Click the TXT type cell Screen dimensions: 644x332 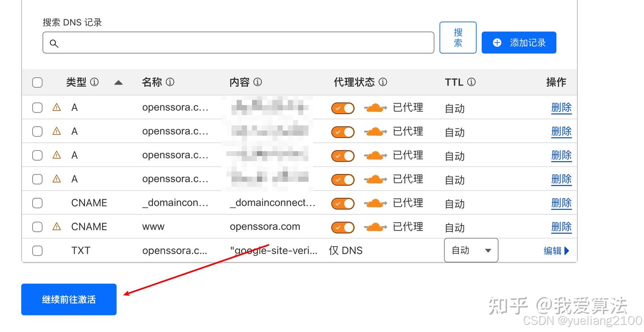(x=81, y=251)
